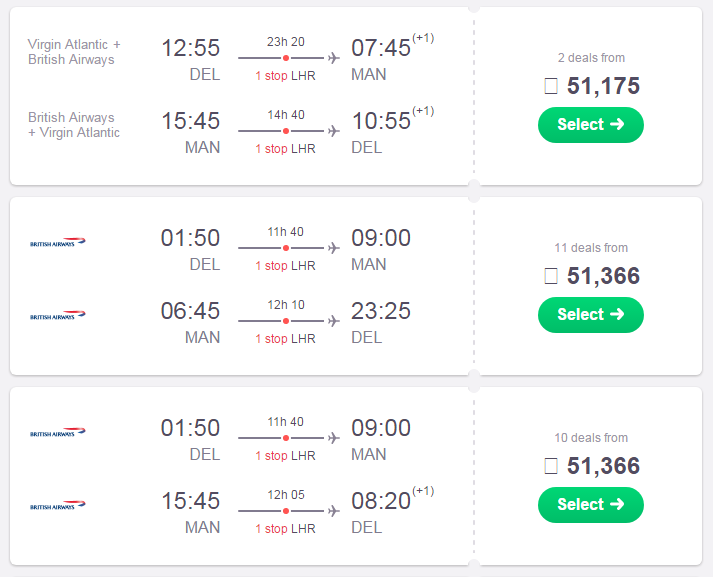This screenshot has width=713, height=577.
Task: Click the '2 deals from' text
Action: pos(591,58)
